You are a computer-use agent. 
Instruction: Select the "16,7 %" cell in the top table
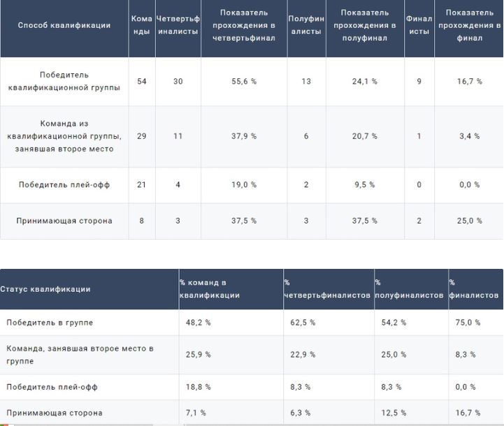(469, 82)
